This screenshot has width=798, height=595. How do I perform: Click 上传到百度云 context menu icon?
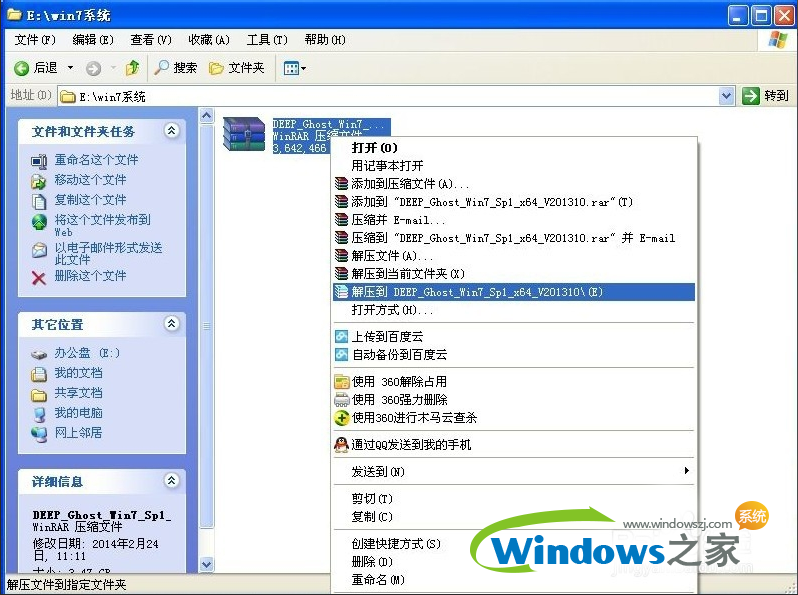click(341, 337)
